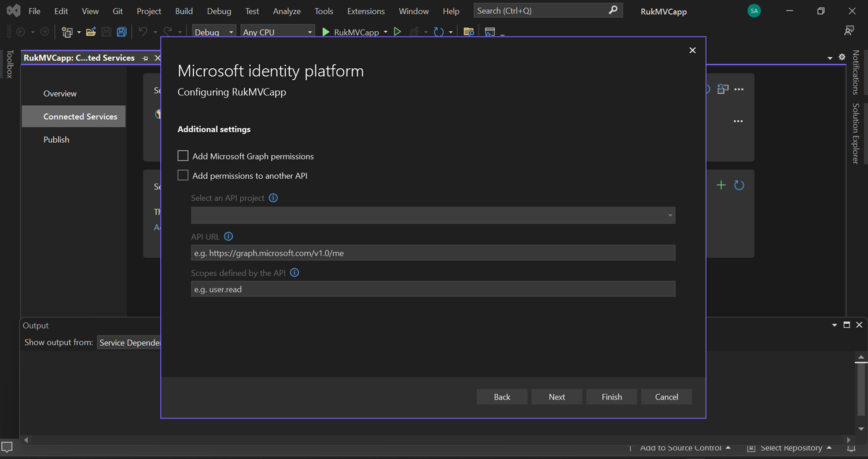Open ellipsis menu beside restore dependencies icon
The image size is (868, 459).
739,90
